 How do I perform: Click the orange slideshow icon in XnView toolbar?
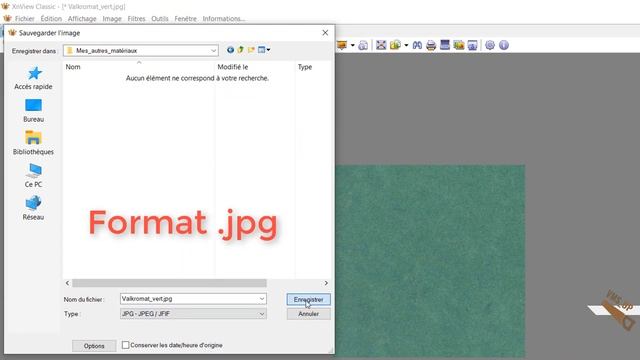[342, 45]
